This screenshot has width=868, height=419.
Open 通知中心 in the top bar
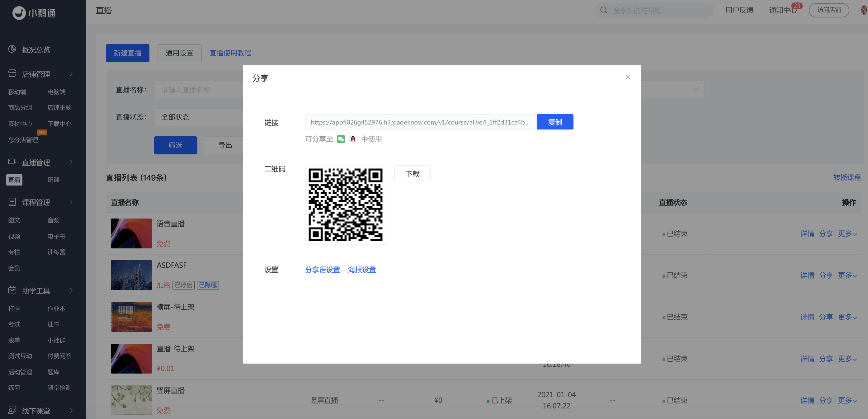[783, 10]
